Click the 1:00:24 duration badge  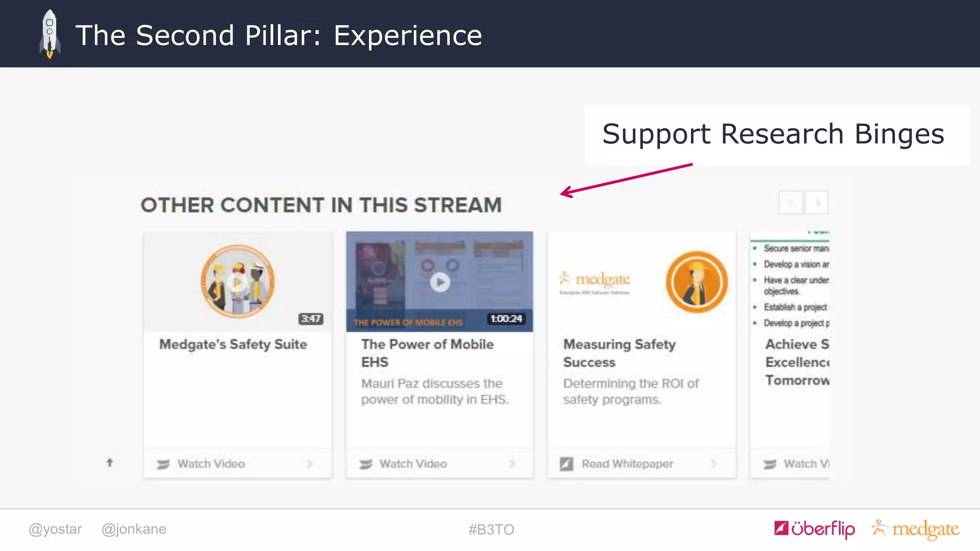point(506,319)
